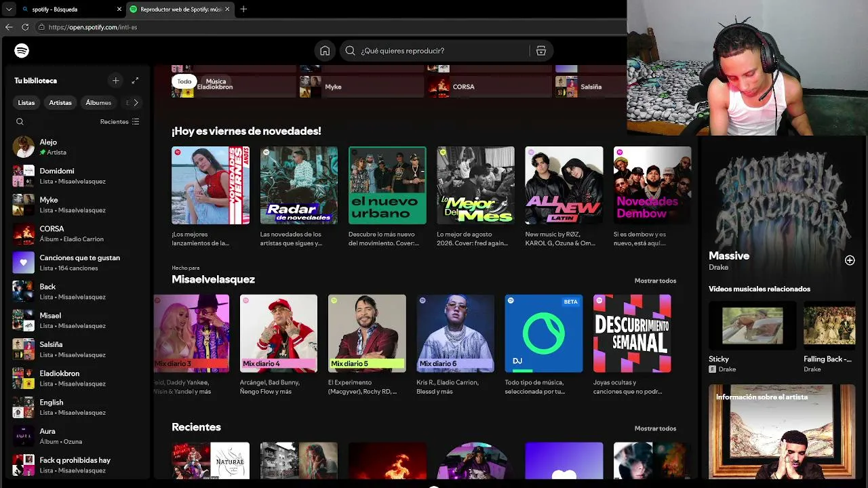Open Canciones que te gustan list

pyautogui.click(x=77, y=262)
